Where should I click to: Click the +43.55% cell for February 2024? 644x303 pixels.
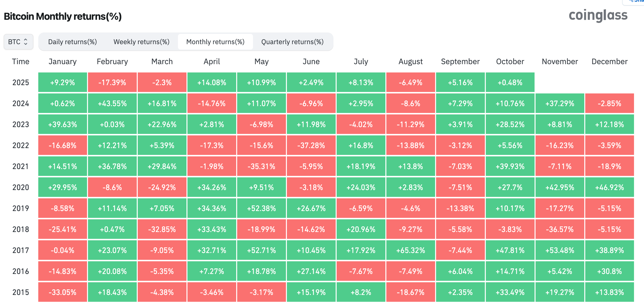pos(112,103)
